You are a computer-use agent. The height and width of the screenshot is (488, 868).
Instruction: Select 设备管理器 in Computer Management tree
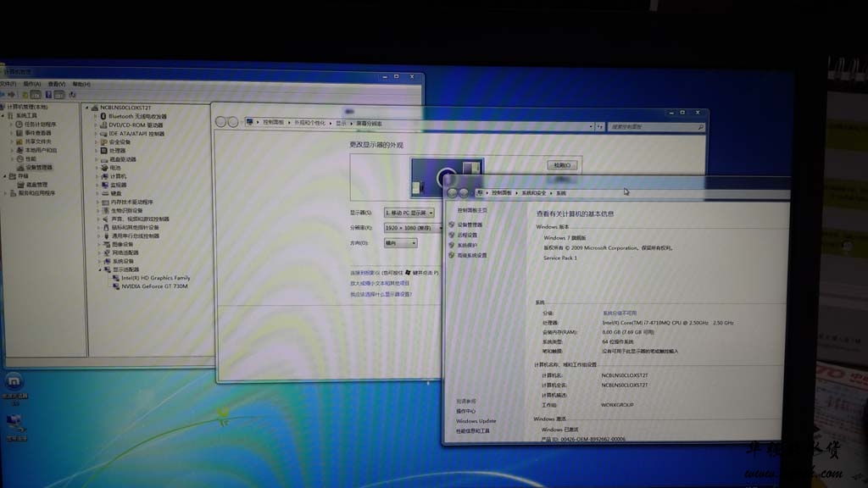click(x=39, y=167)
